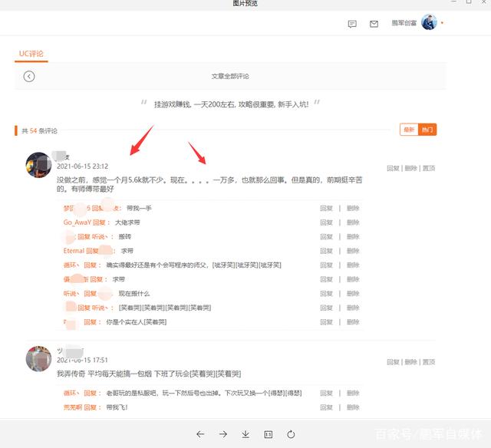Go to the next image
The height and width of the screenshot is (448, 491).
click(222, 434)
